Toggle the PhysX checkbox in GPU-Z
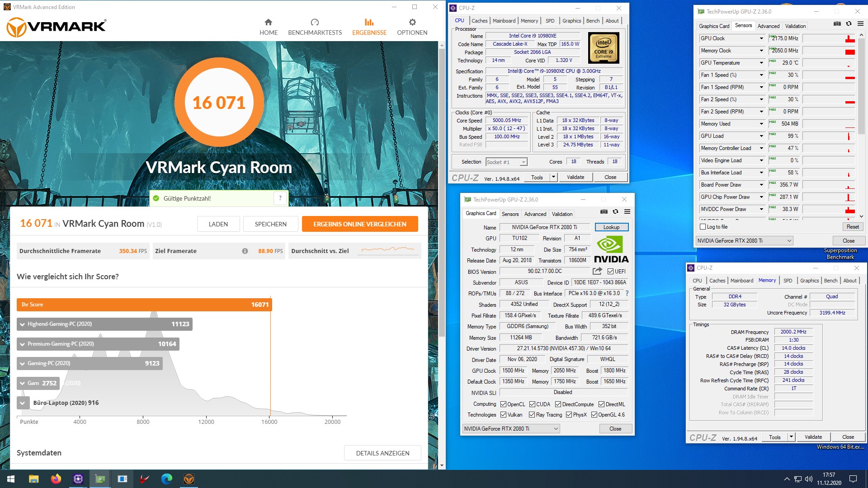868x488 pixels. (x=569, y=415)
